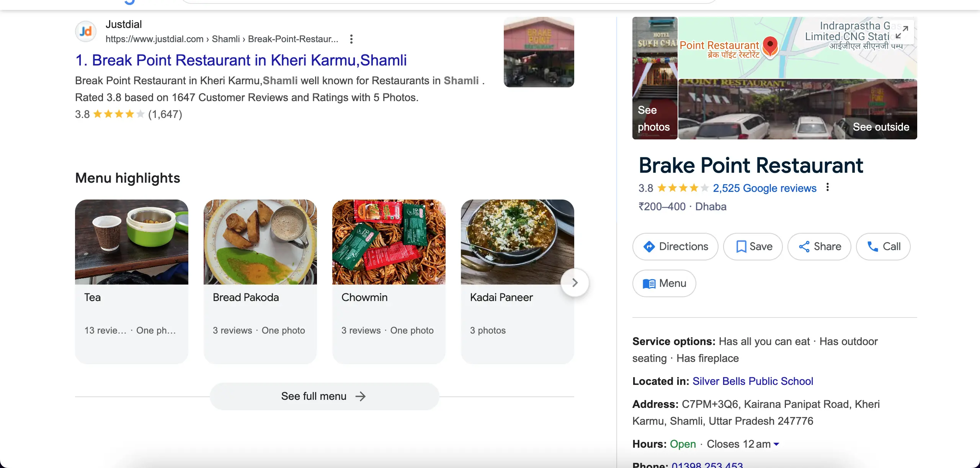Click ₹200–400 · Dhaba price text

682,207
